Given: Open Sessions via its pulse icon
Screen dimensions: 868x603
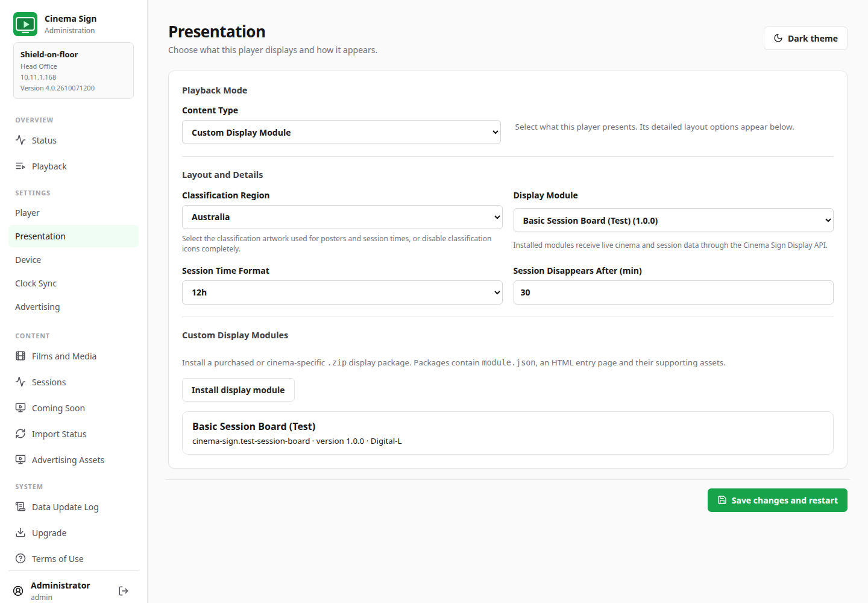Looking at the screenshot, I should pyautogui.click(x=20, y=382).
